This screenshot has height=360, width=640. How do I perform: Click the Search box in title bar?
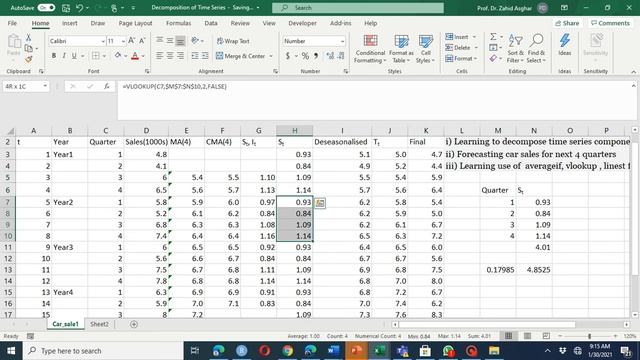[x=358, y=8]
